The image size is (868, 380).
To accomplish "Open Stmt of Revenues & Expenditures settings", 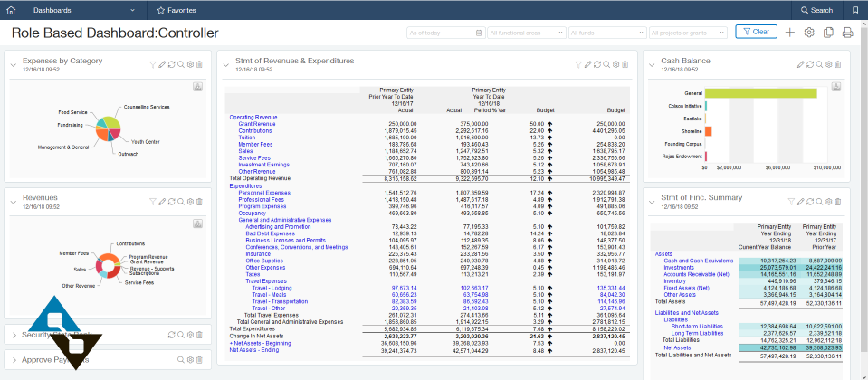I will coord(615,65).
